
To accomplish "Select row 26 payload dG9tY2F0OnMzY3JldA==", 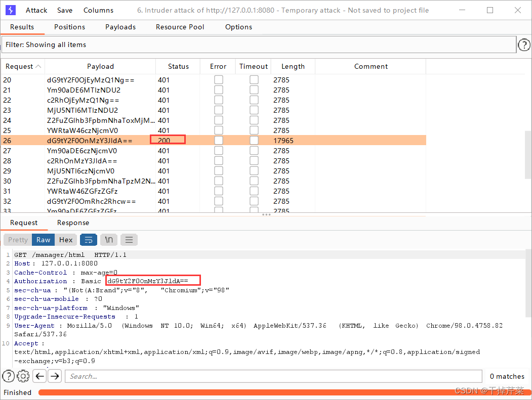I will click(90, 141).
